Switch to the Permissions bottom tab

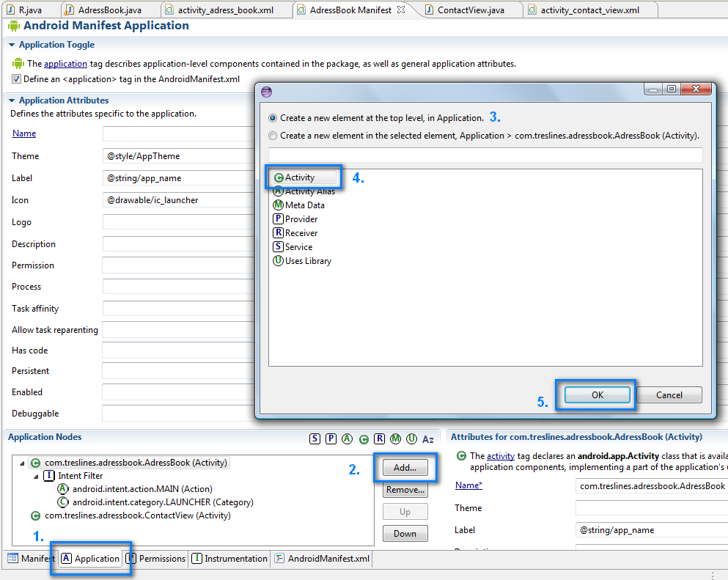(x=156, y=558)
